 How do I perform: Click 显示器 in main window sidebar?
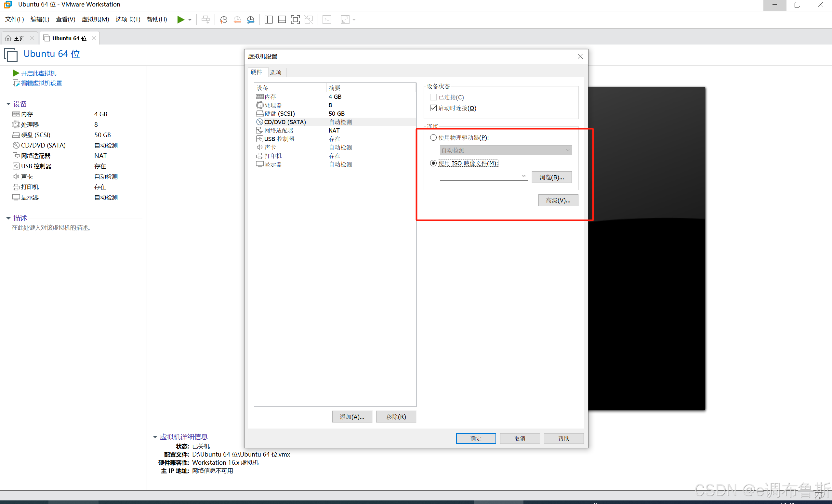coord(30,198)
